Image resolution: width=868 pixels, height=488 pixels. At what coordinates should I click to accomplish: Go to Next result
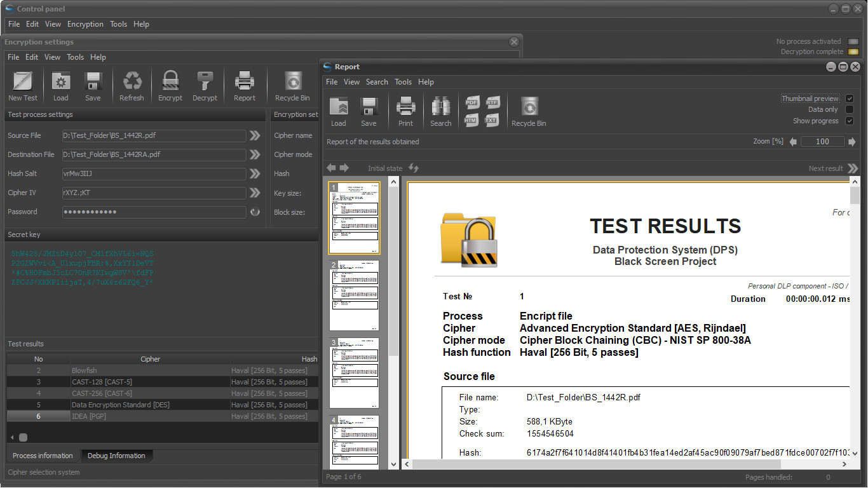(x=852, y=168)
